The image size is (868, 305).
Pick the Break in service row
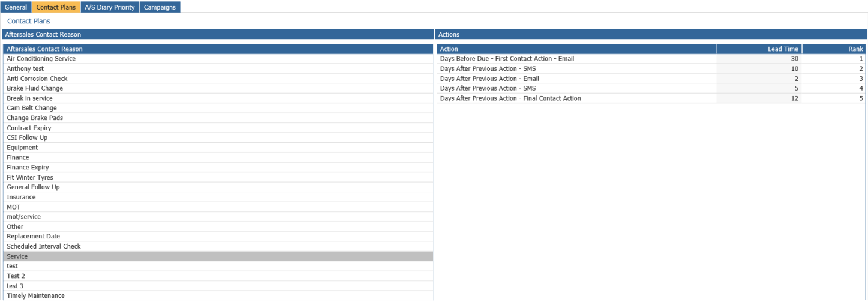click(x=218, y=98)
